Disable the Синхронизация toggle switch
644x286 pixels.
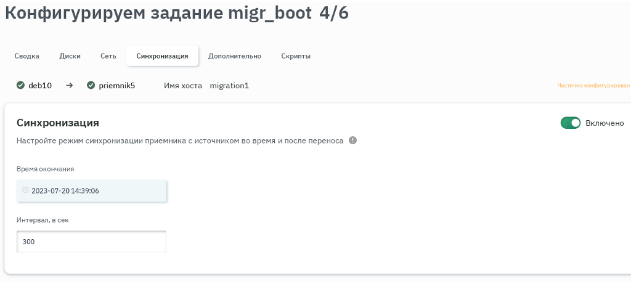[570, 123]
